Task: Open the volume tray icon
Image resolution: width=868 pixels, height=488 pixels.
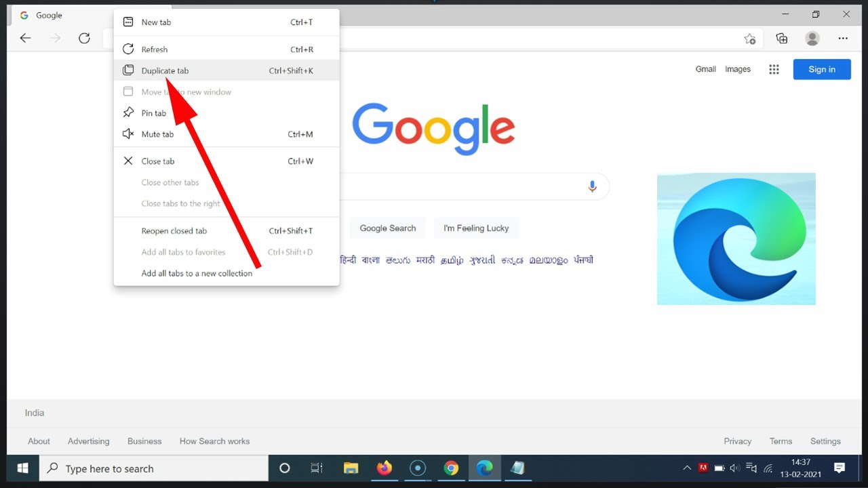Action: 735,468
